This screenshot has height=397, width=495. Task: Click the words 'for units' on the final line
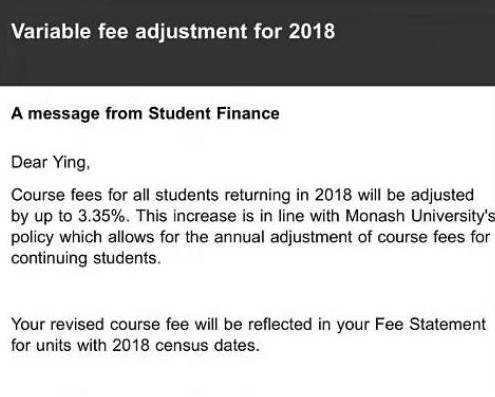[x=41, y=345]
